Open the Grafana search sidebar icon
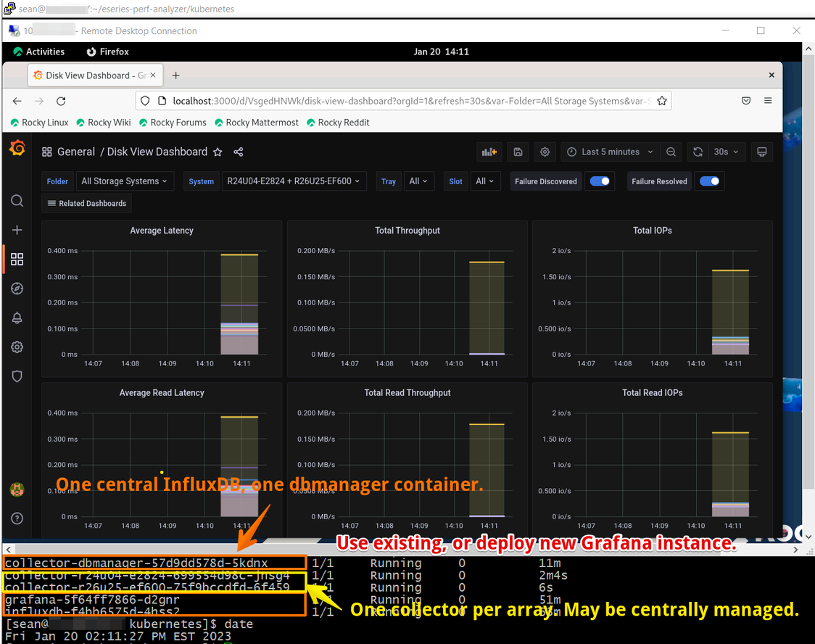Screen dimensions: 815x644 pyautogui.click(x=17, y=201)
